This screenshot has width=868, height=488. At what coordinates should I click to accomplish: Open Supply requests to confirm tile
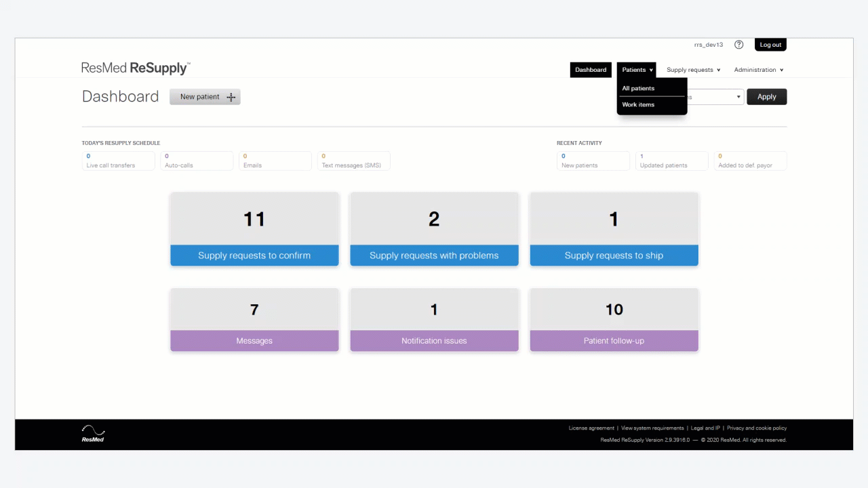[254, 229]
